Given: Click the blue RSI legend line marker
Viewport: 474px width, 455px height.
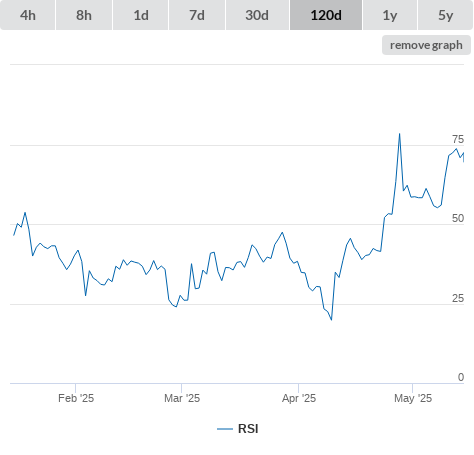Looking at the screenshot, I should pos(225,429).
